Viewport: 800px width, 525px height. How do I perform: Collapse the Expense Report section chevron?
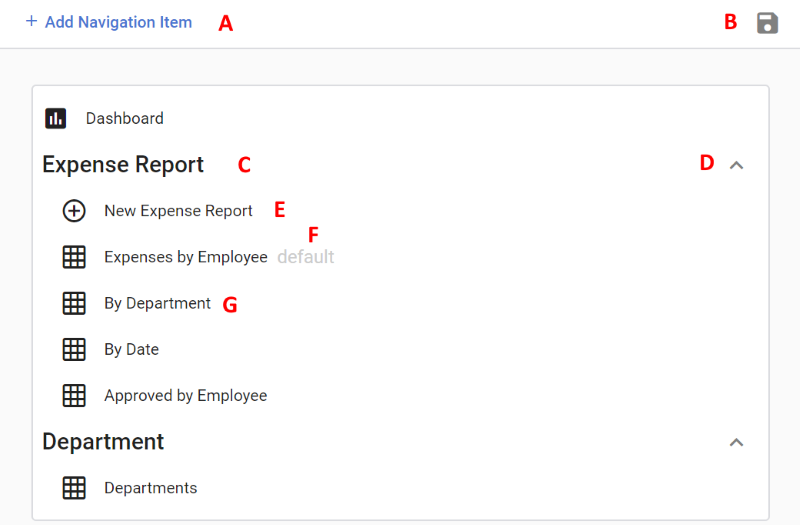(x=736, y=165)
